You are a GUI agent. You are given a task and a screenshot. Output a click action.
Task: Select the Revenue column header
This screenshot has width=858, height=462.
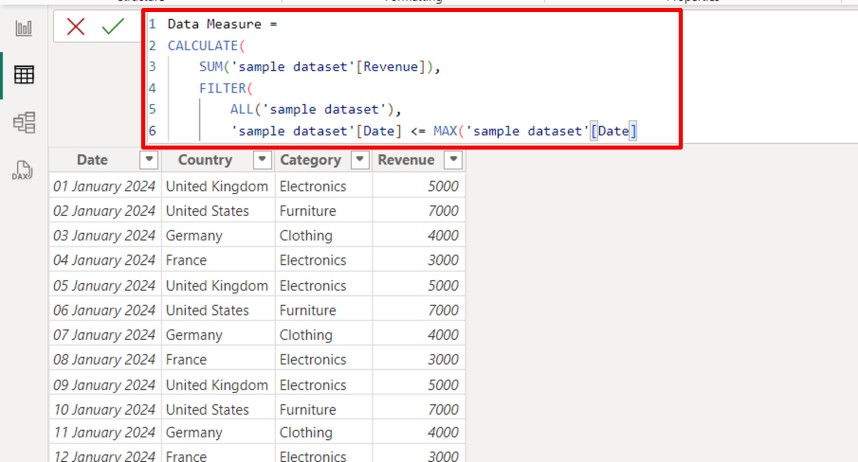coord(406,160)
